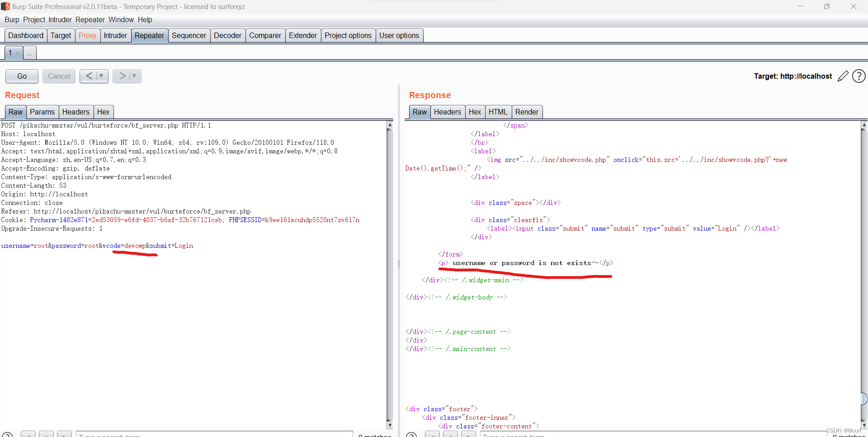Click response pane scrollbar up arrow

[x=864, y=125]
